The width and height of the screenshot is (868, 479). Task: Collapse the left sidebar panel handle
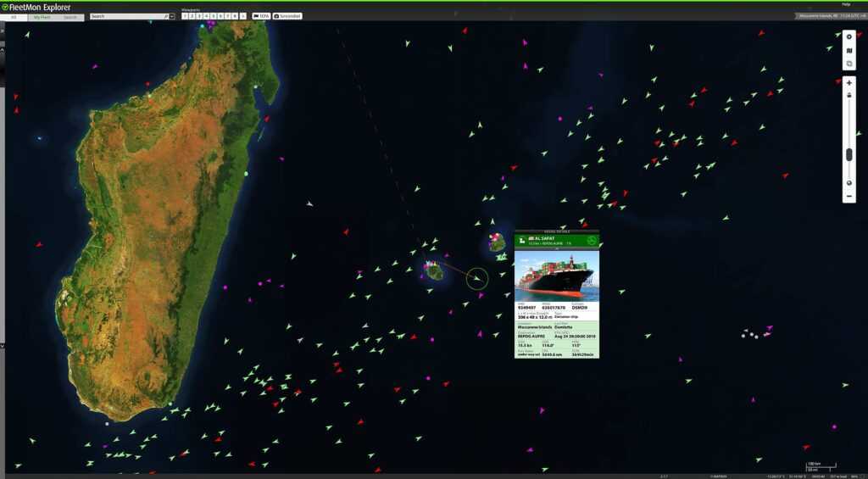3,29
